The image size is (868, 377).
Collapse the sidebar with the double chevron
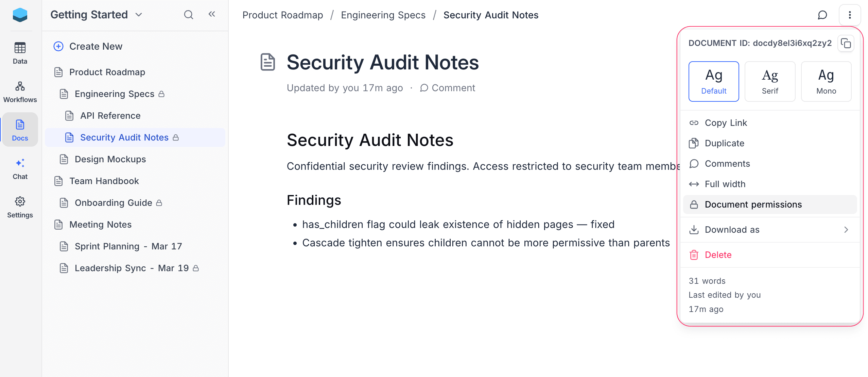(x=212, y=14)
